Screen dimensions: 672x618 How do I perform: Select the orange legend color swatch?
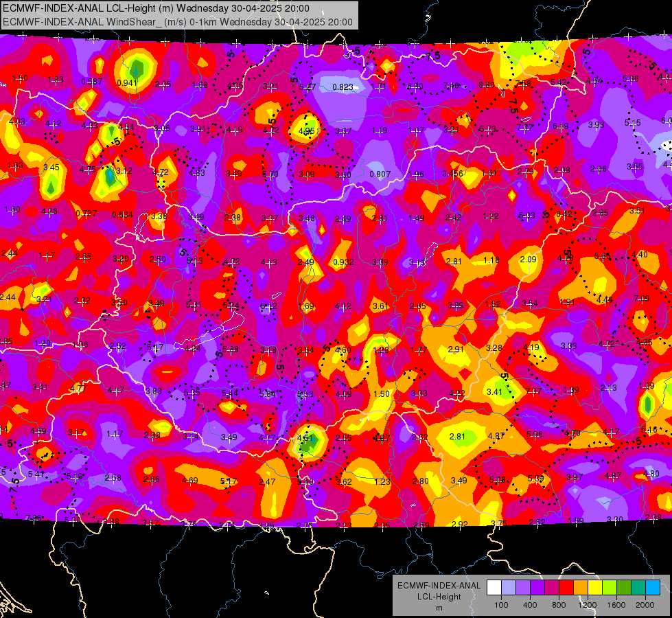tap(581, 588)
